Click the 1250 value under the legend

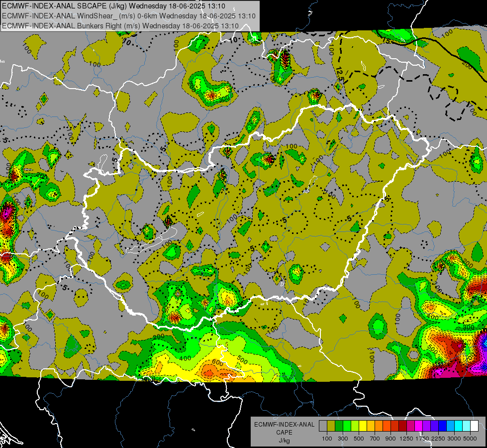coord(406,439)
